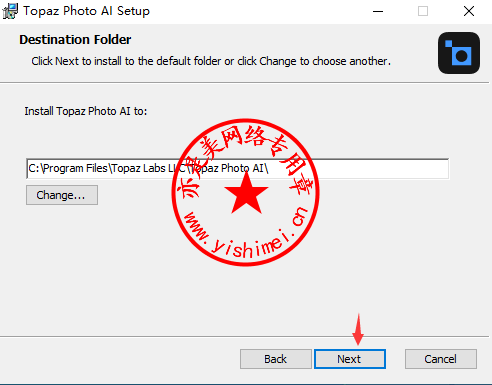Screen dimensions: 492x385
Task: Close the setup window with the X
Action: pos(469,11)
